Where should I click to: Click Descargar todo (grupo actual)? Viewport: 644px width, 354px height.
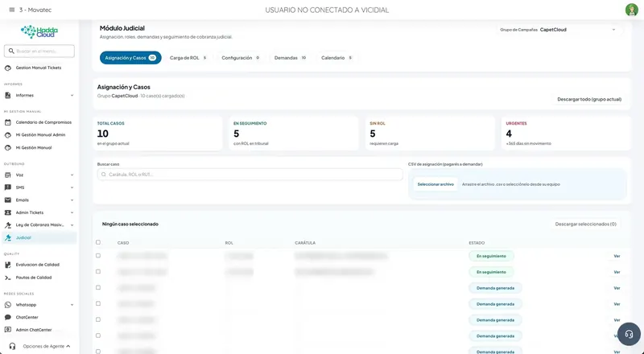coord(589,100)
